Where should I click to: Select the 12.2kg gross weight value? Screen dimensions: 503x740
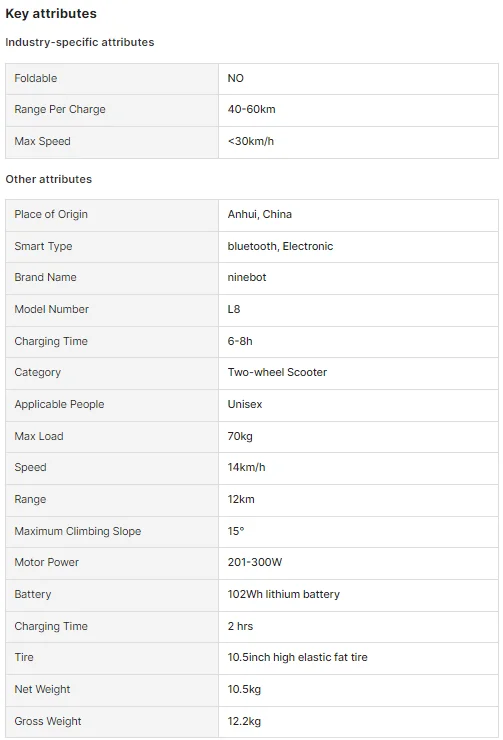point(244,722)
